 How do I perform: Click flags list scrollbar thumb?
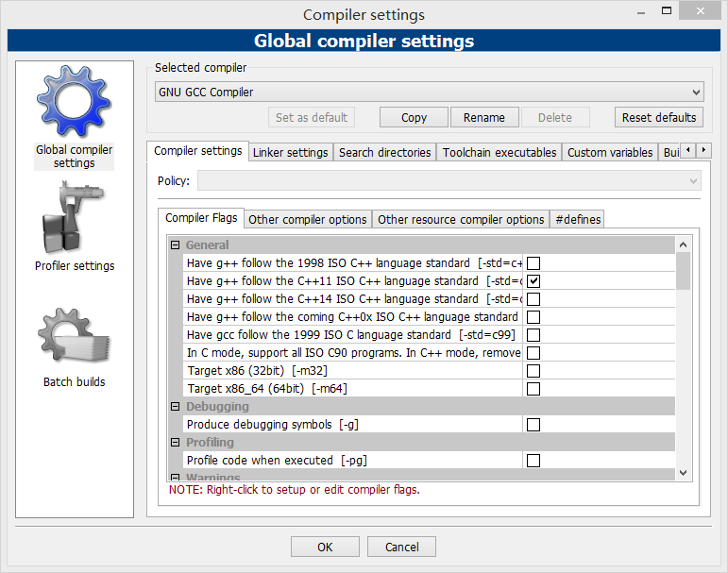[x=683, y=271]
